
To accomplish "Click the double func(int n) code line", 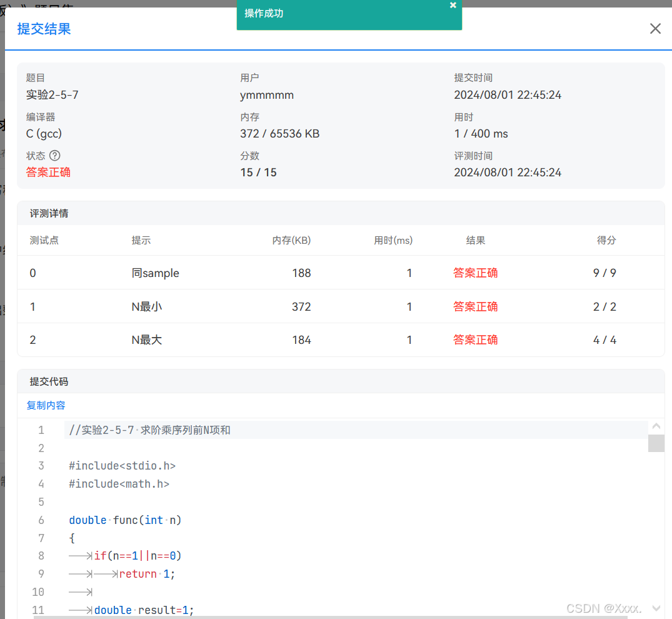I will [x=125, y=520].
